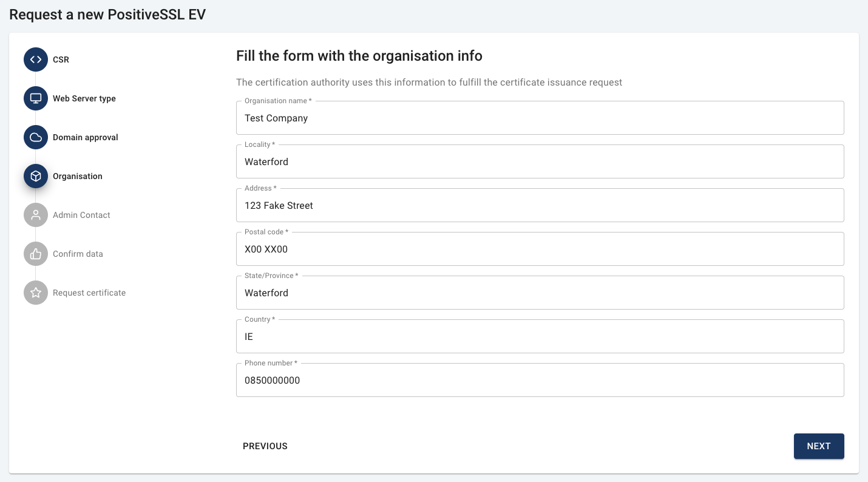
Task: Click into the Locality input
Action: tap(540, 162)
